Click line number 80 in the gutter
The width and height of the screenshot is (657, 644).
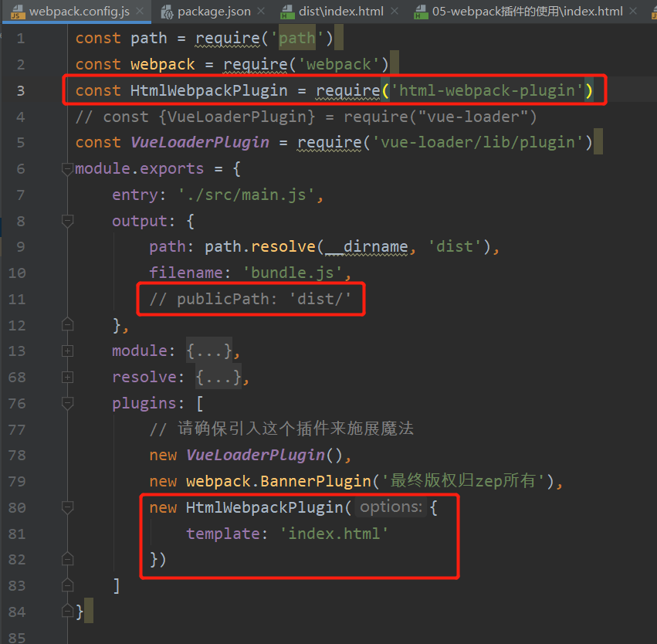17,507
